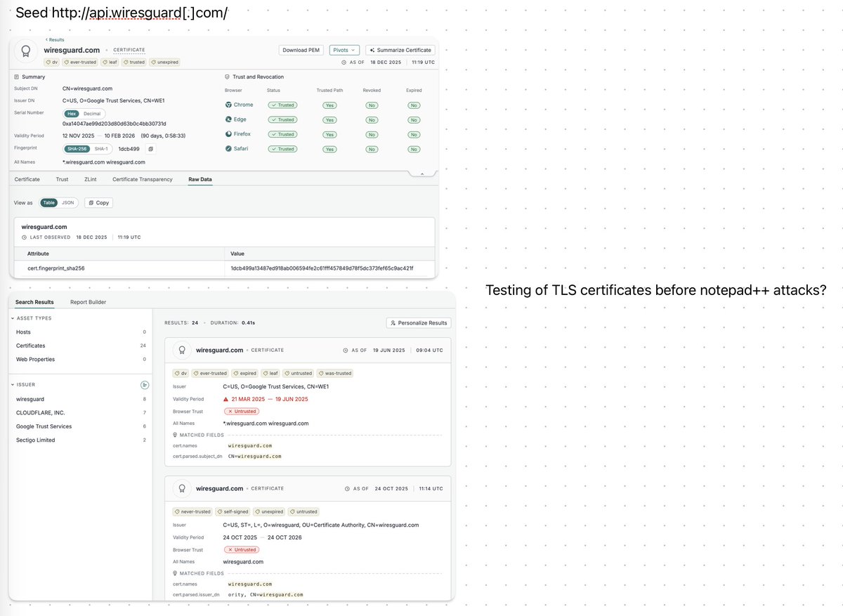Open the Certificate tab

27,179
